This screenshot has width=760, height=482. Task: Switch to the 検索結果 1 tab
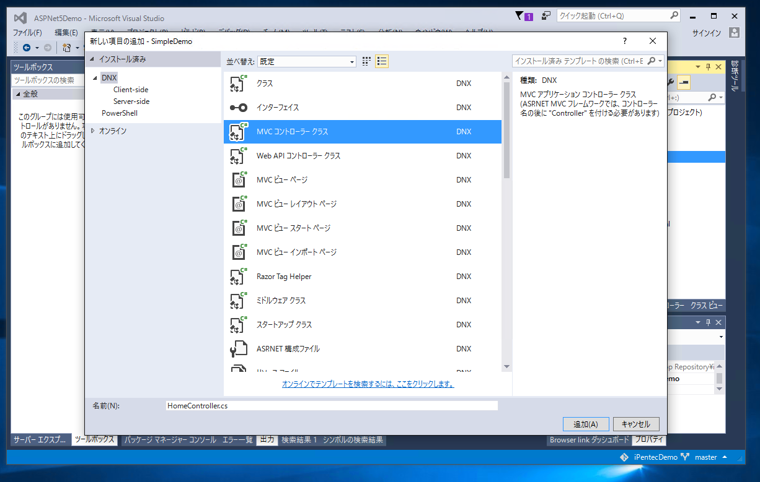(299, 440)
